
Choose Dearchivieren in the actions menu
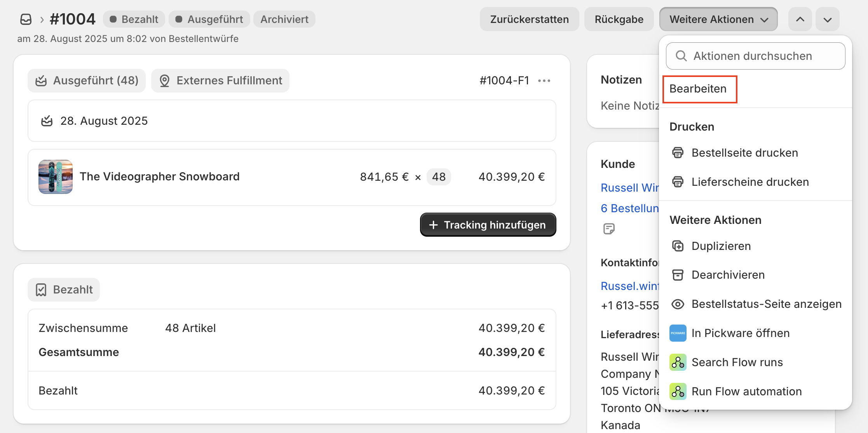(x=728, y=275)
